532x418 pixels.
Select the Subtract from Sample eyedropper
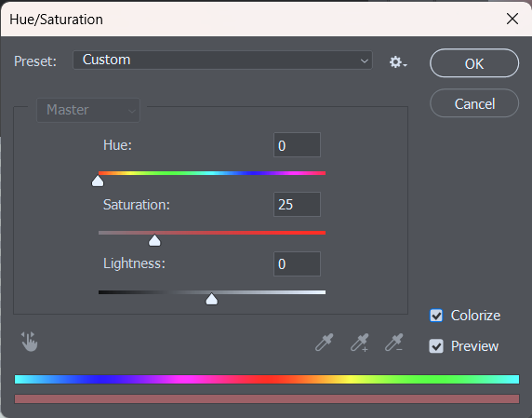click(x=394, y=343)
